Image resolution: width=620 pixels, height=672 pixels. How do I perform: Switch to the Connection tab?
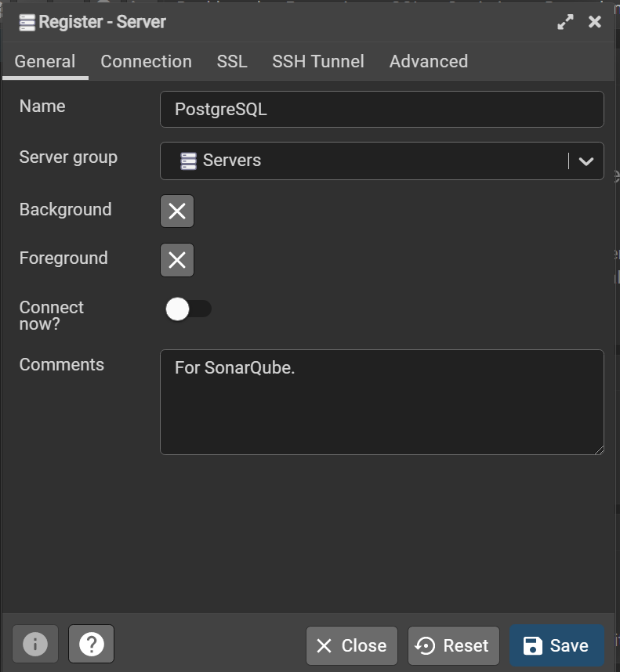[146, 61]
